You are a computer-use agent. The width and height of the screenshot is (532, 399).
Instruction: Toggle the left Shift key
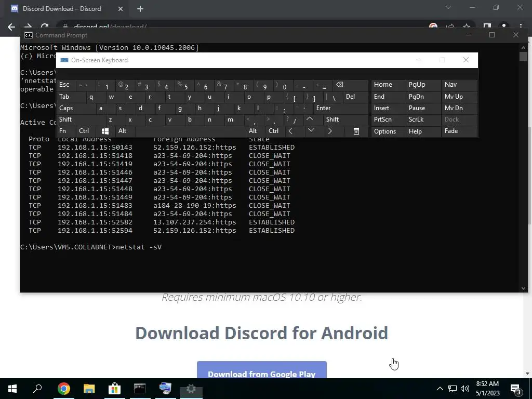[x=81, y=119]
